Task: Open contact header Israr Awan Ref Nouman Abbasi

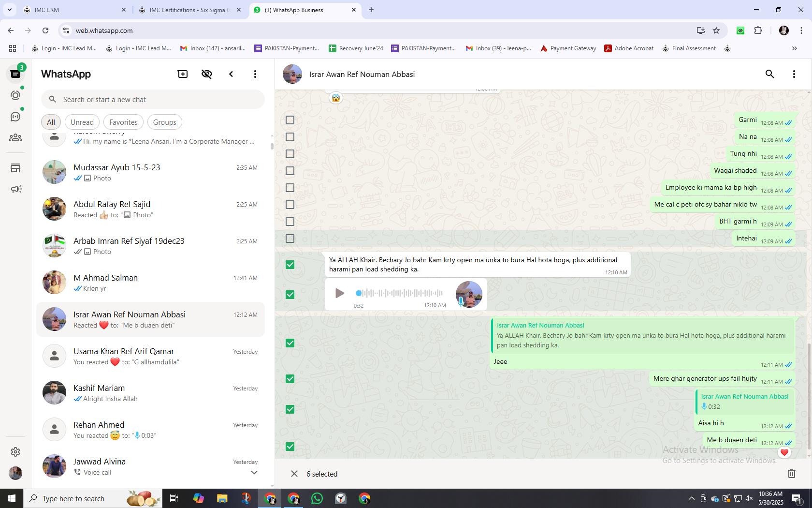Action: point(362,74)
